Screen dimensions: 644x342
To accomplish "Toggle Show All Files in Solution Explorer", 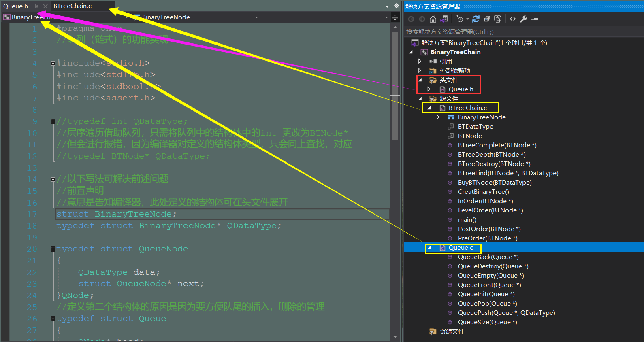I will tap(498, 19).
